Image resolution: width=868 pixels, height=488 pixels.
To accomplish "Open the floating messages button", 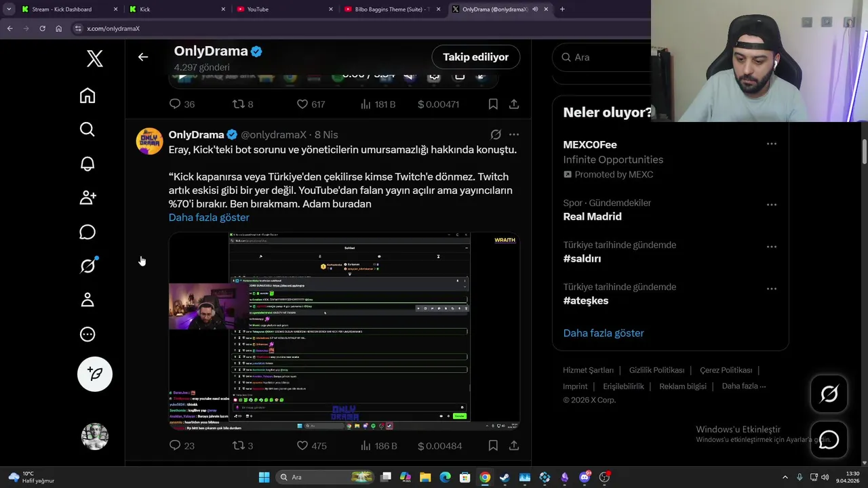I will (x=829, y=440).
